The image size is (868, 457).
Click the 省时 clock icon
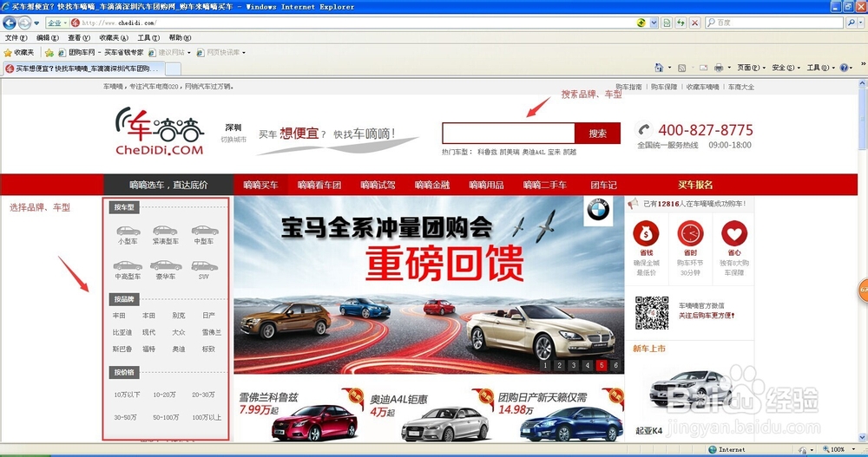click(690, 233)
